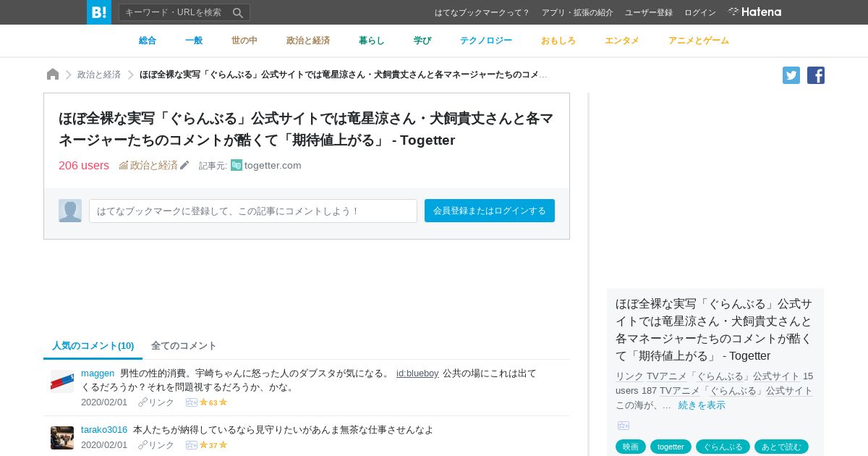Open the 総合 category

(148, 41)
